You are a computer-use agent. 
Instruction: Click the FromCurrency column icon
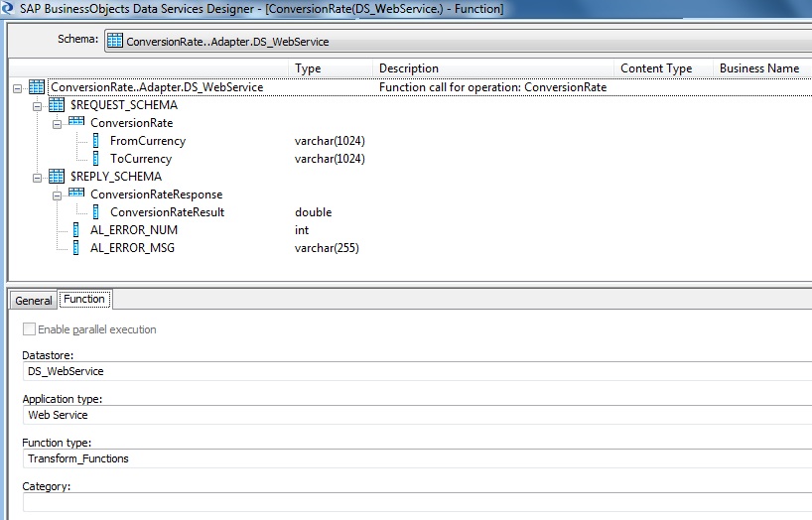click(x=96, y=140)
